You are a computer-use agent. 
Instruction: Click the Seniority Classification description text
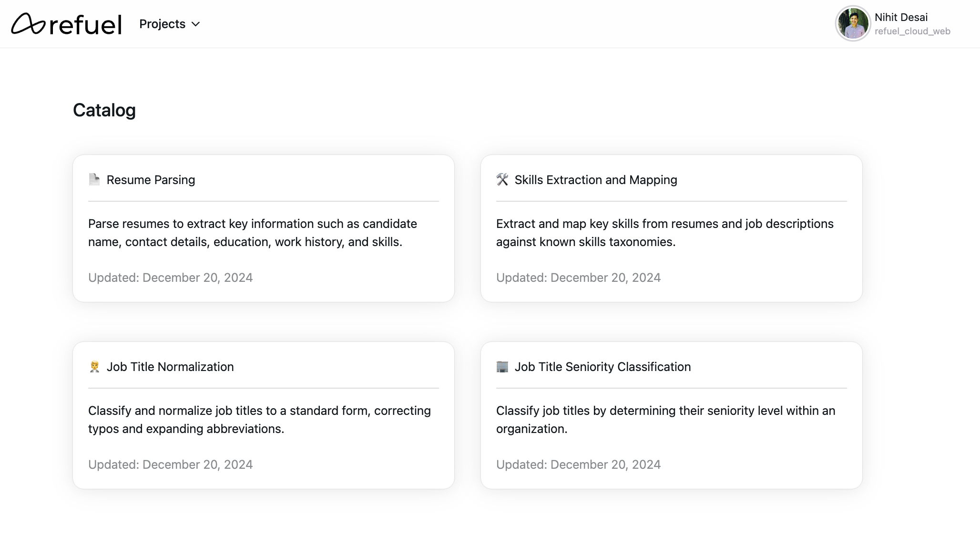click(x=665, y=420)
